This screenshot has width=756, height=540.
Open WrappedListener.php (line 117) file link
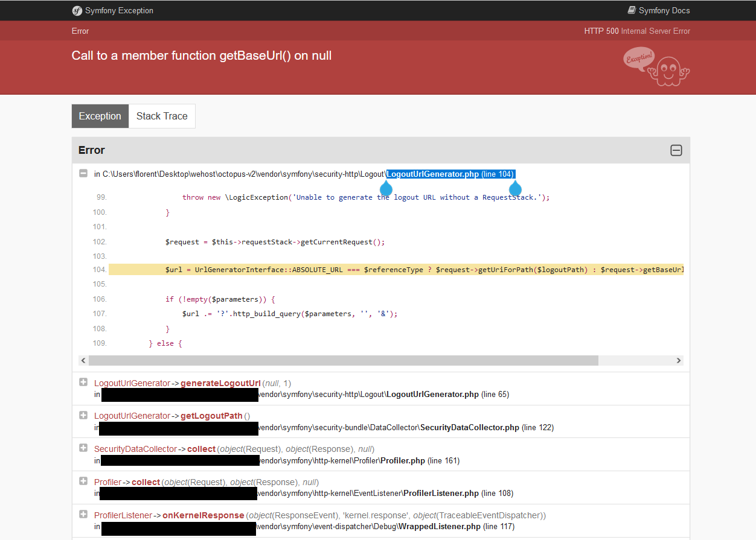(x=458, y=527)
